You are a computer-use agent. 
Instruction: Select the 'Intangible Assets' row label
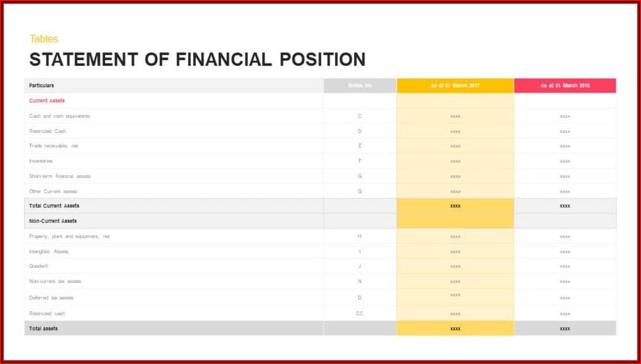(x=49, y=251)
